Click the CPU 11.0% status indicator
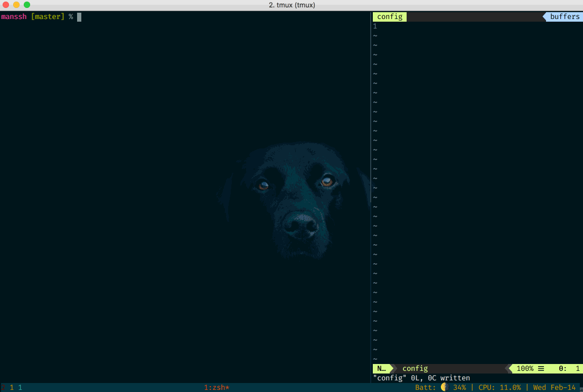The image size is (583, 392). pos(500,387)
